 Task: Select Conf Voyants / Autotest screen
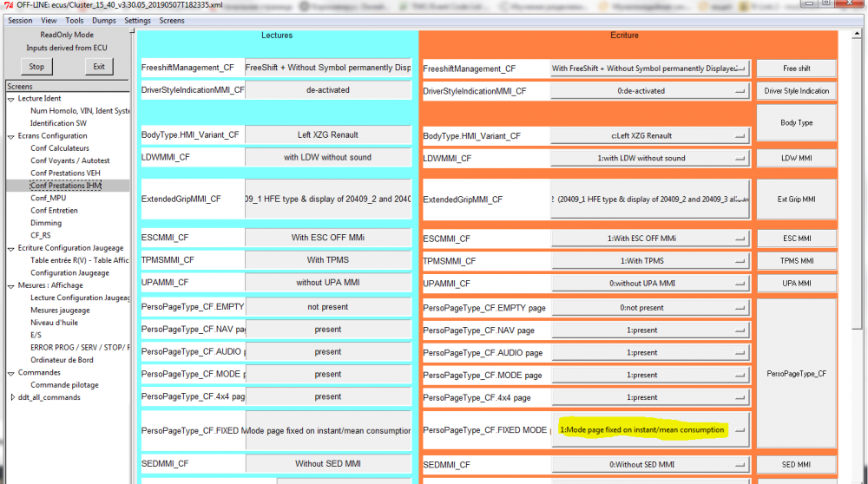tap(69, 160)
